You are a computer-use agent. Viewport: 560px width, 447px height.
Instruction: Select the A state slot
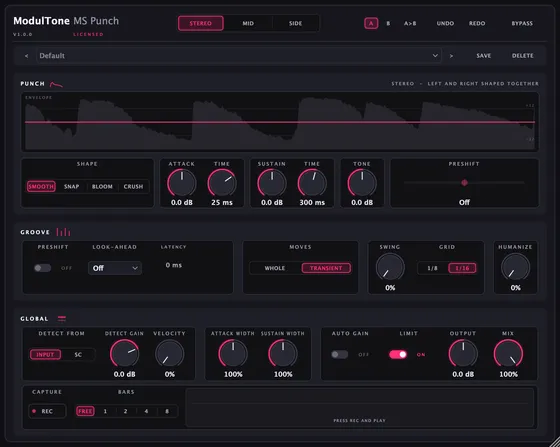[371, 23]
